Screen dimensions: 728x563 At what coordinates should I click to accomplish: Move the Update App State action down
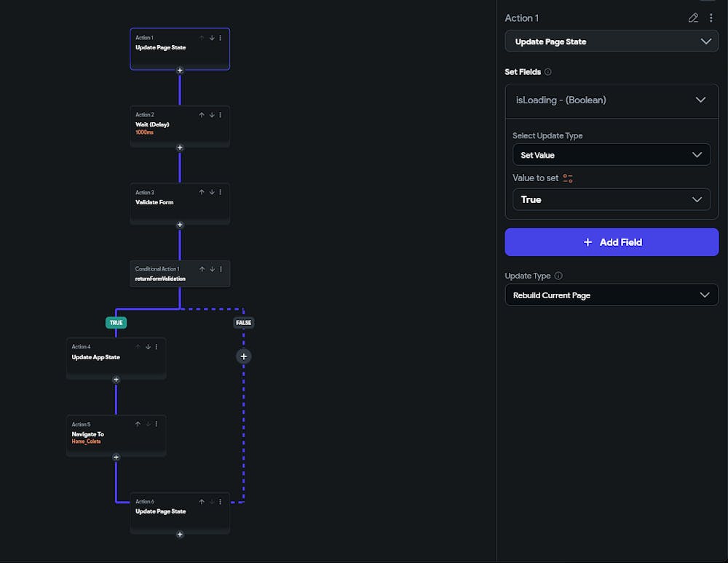(148, 347)
